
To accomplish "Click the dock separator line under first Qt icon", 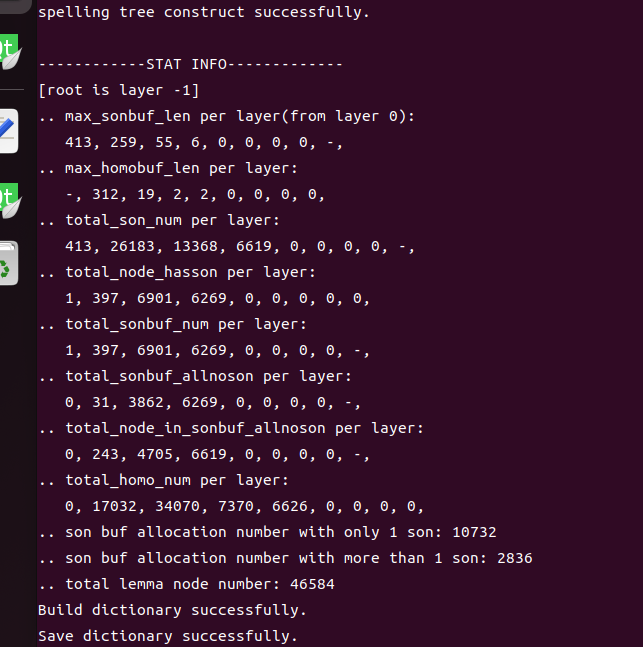I will [x=12, y=89].
